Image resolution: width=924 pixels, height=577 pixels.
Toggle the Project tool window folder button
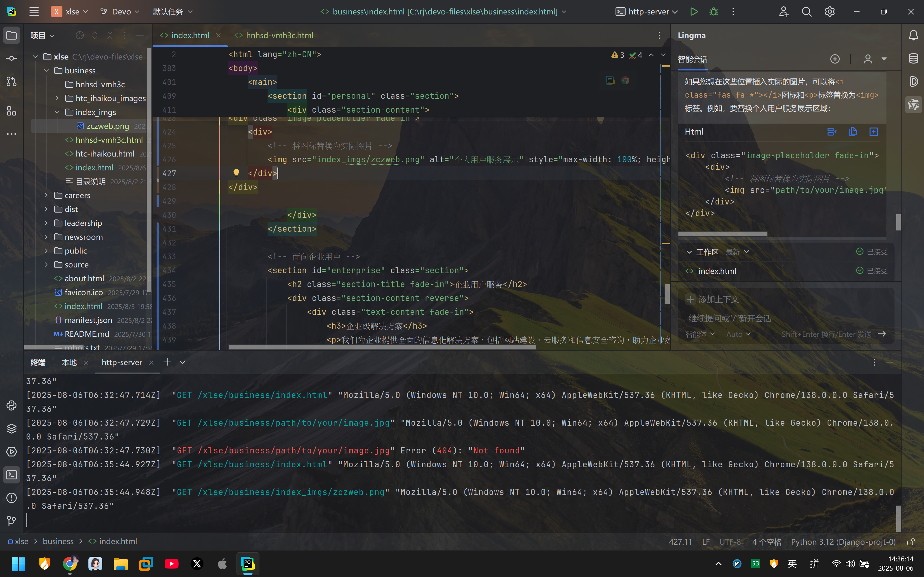12,35
